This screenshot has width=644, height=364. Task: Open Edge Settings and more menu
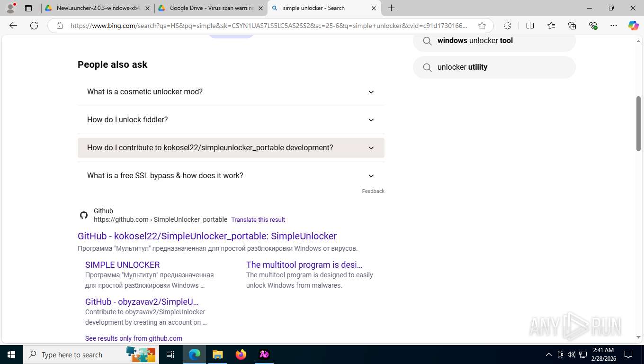(x=614, y=26)
